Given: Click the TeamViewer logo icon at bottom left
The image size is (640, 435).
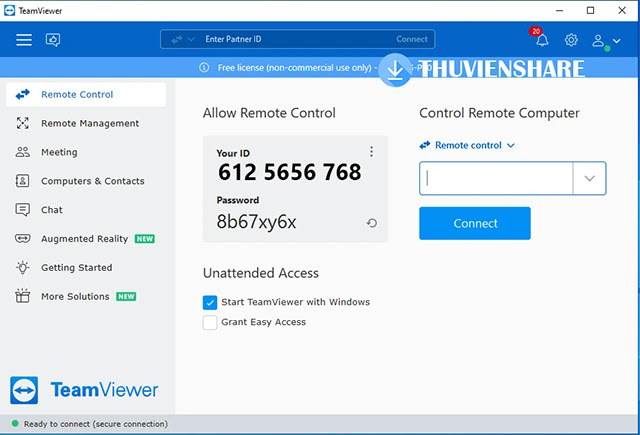Looking at the screenshot, I should click(24, 390).
